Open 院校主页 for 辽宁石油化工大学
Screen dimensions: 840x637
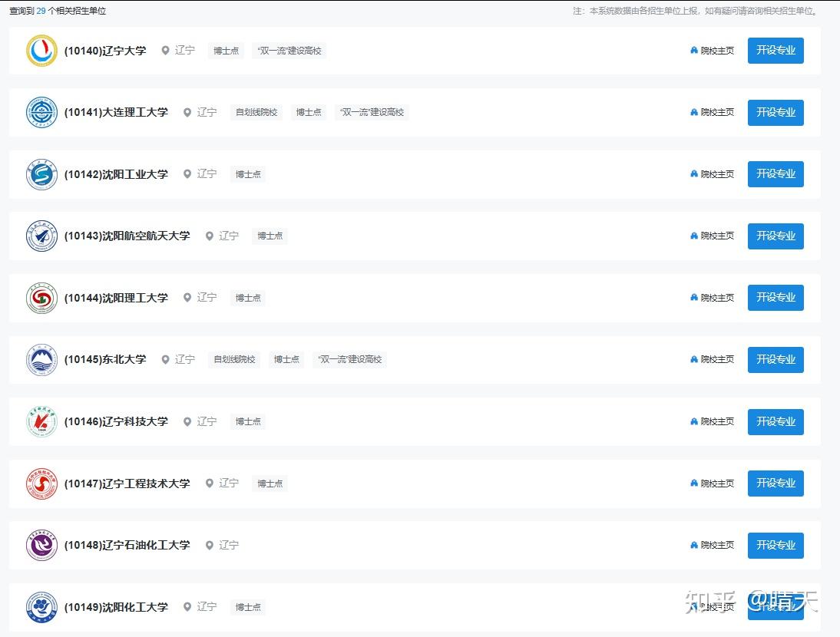pos(712,545)
